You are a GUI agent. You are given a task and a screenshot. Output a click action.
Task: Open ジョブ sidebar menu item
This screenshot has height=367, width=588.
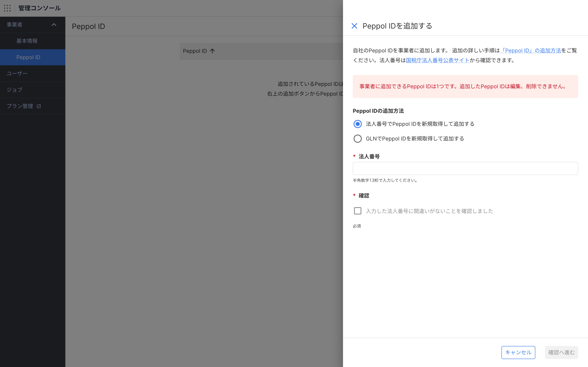pos(14,90)
